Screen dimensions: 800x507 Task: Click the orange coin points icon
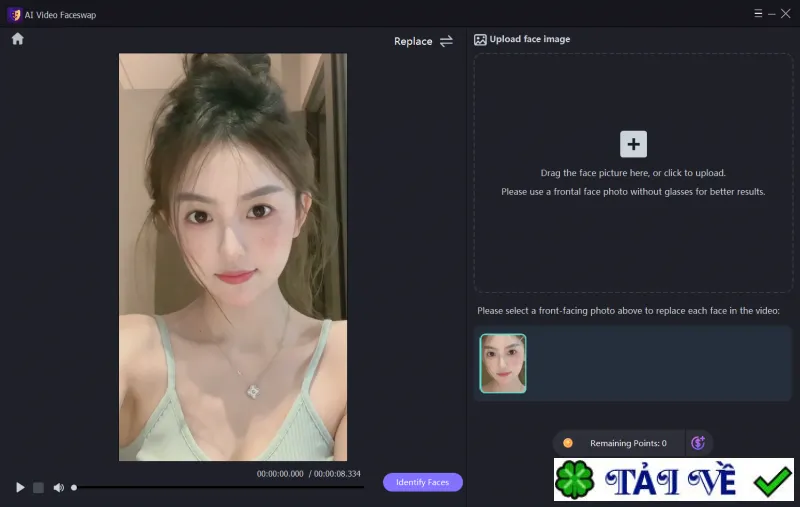[567, 443]
